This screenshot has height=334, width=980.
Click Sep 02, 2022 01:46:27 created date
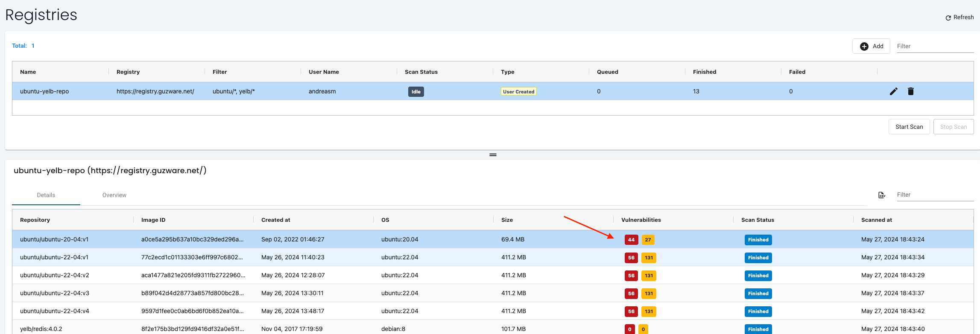coord(293,239)
